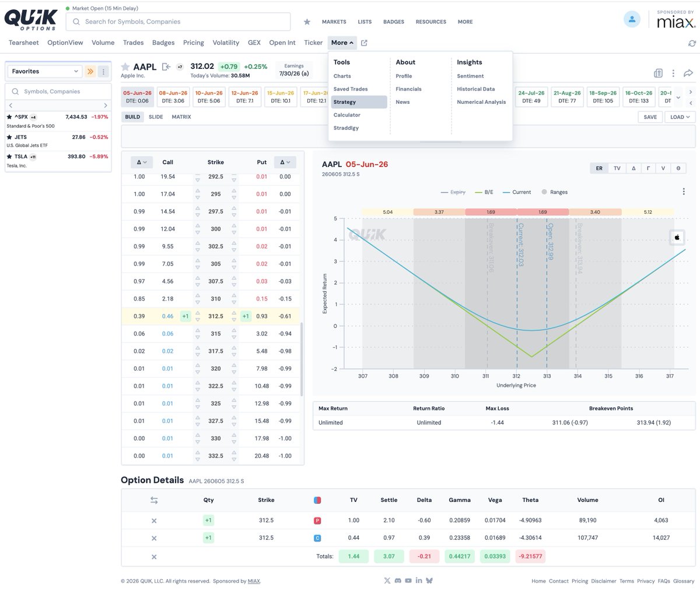The width and height of the screenshot is (700, 593).
Task: Click the YouTube footer icon
Action: [x=408, y=580]
